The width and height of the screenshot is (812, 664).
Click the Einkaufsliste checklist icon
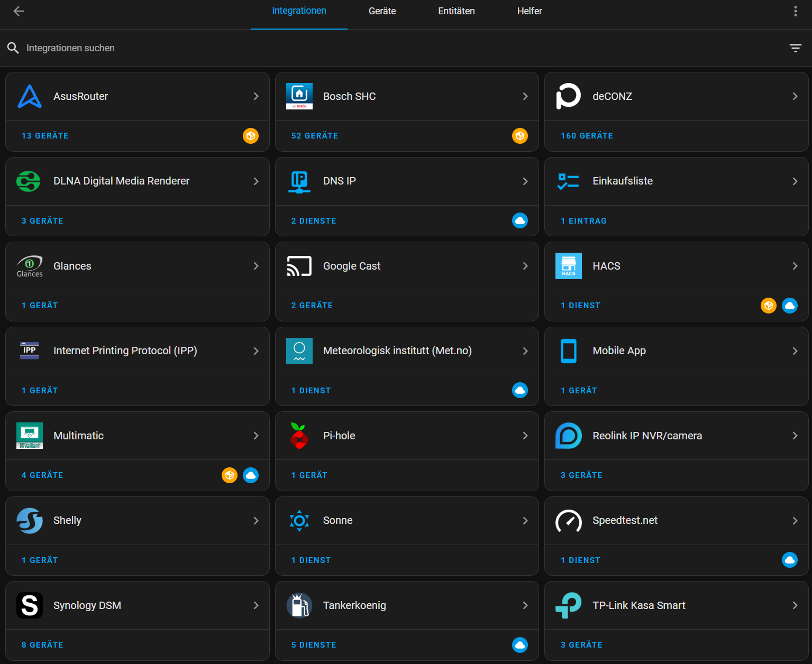click(569, 181)
